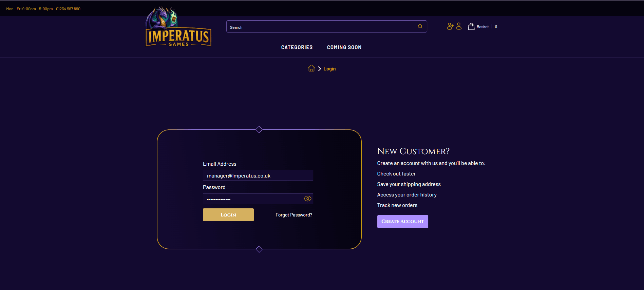
Task: Click the search magnifier icon
Action: point(420,26)
